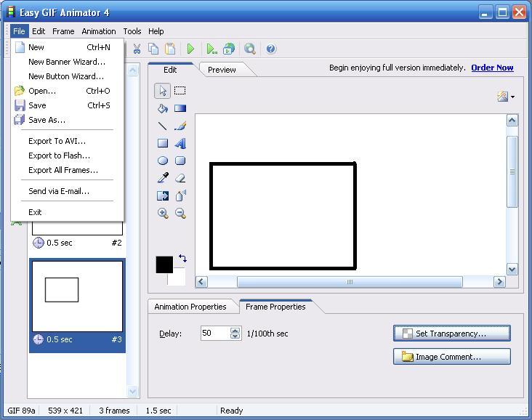
Task: Open New Button Wizard
Action: click(67, 76)
